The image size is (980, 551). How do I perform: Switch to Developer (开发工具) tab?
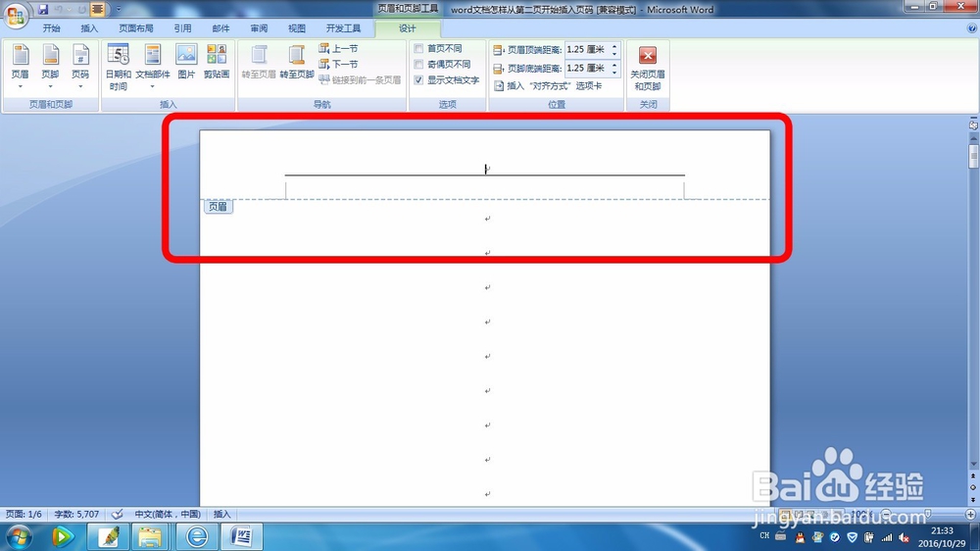coord(343,28)
